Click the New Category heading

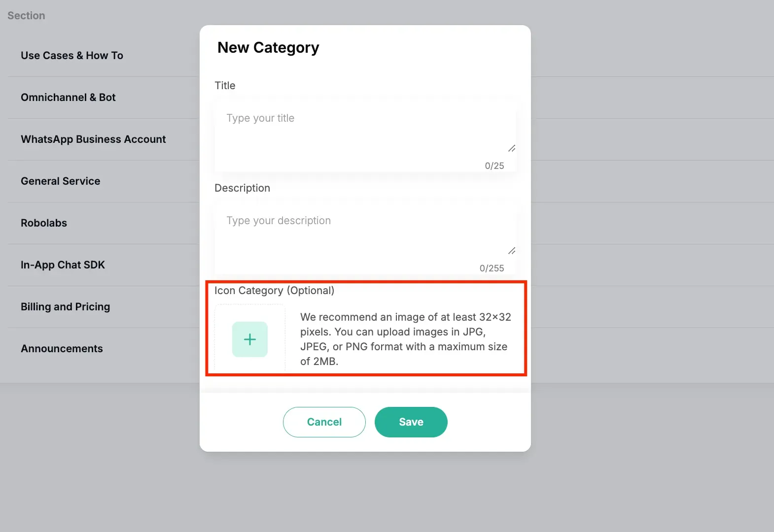[x=268, y=48]
